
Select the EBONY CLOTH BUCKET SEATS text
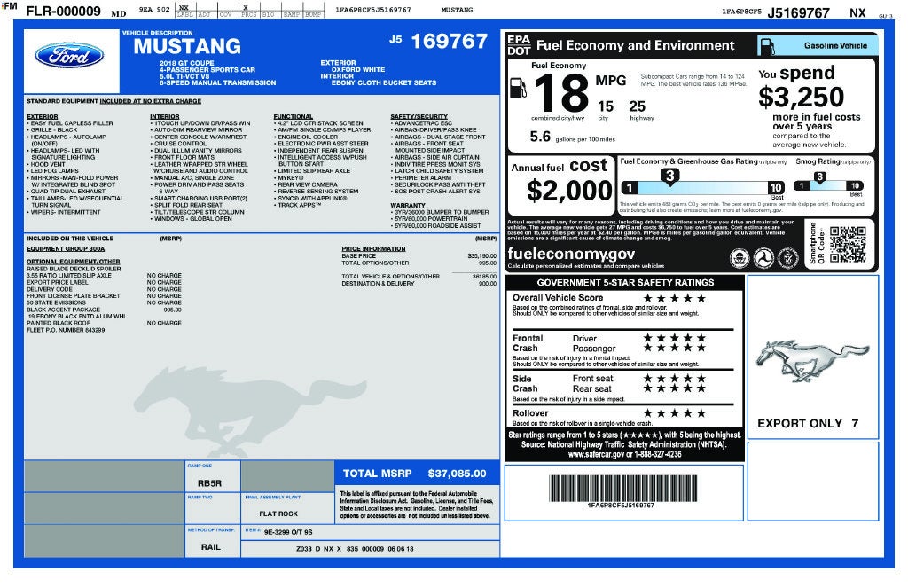click(x=384, y=82)
